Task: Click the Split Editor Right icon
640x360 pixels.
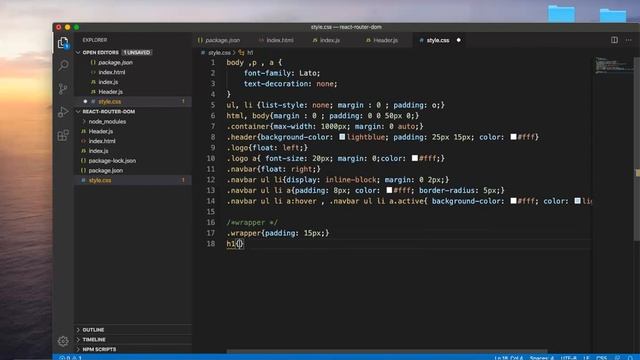Action: tap(614, 40)
